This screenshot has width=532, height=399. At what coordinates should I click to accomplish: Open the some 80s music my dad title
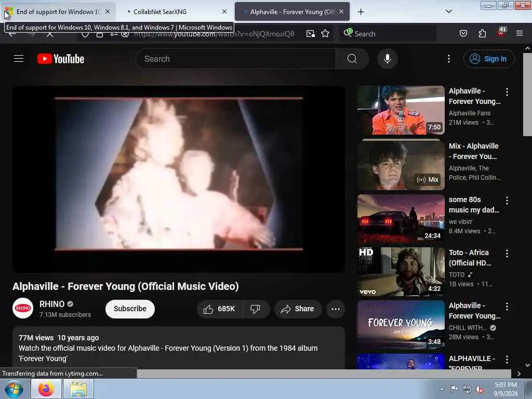coord(474,205)
